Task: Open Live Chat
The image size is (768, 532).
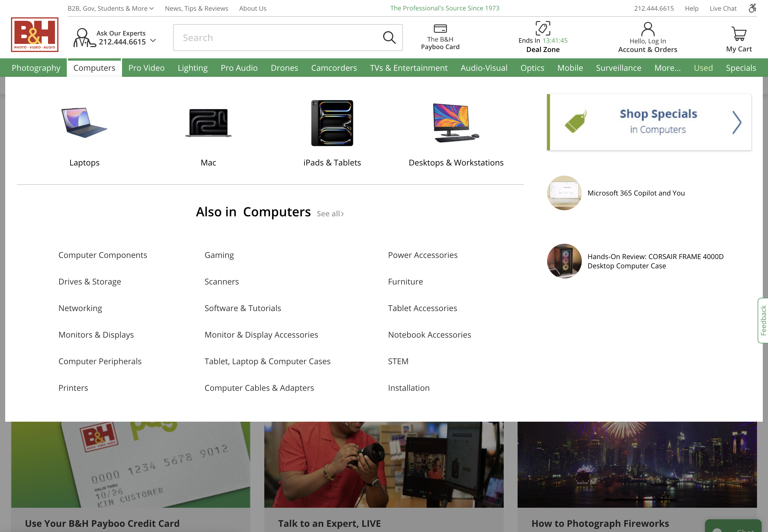Action: point(723,8)
